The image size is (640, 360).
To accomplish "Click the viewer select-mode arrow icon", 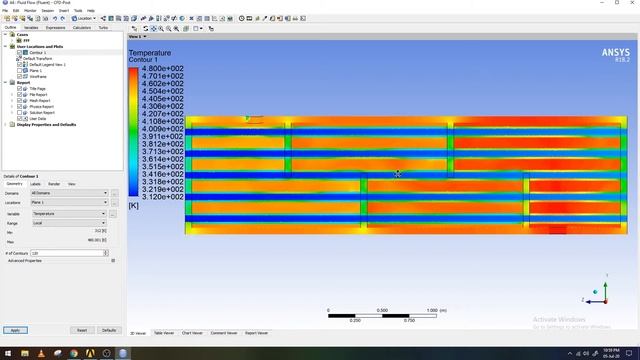I will pos(134,29).
